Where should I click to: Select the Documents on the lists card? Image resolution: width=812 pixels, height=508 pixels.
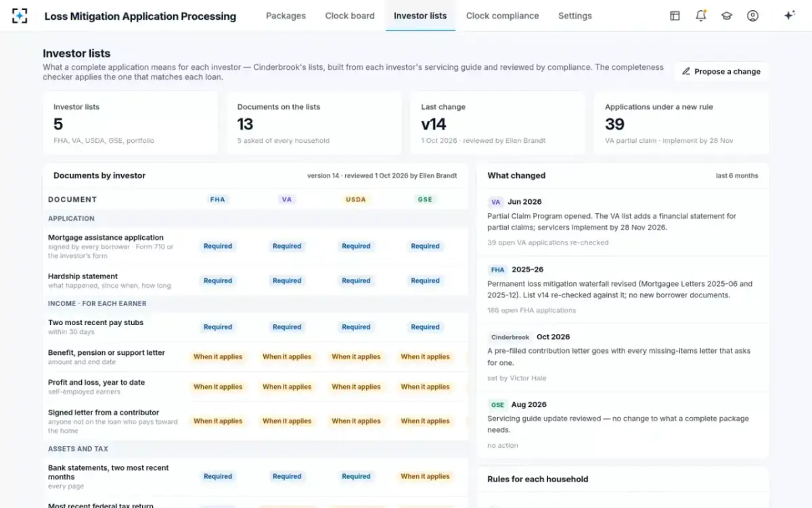click(315, 123)
